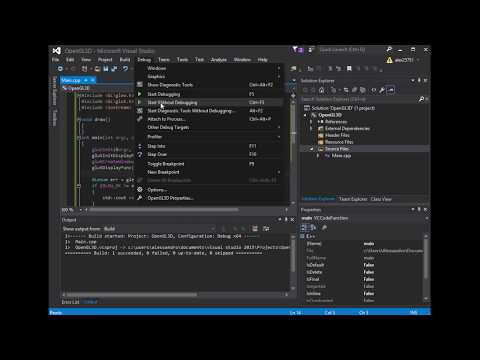This screenshot has height=360, width=480.
Task: Click the Preview Selected Items icon
Action: click(390, 90)
